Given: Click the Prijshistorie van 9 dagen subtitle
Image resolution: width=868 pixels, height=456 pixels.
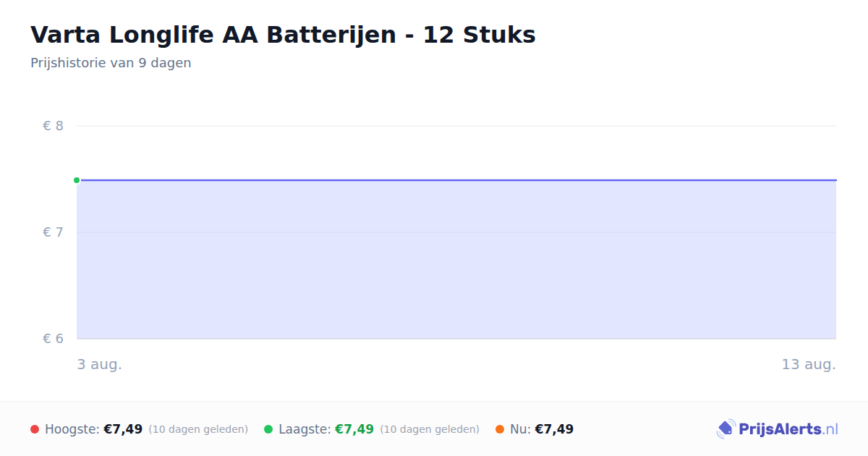Looking at the screenshot, I should [111, 63].
